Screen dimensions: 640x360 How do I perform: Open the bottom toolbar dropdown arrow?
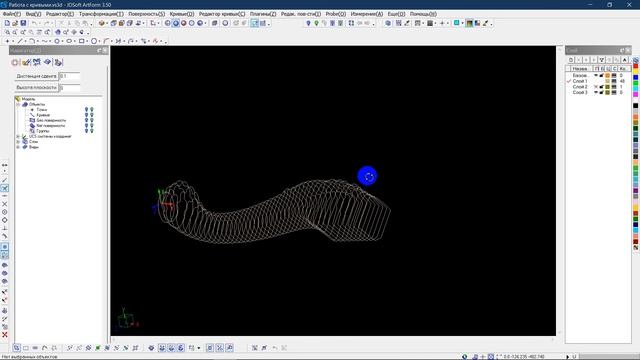199,348
